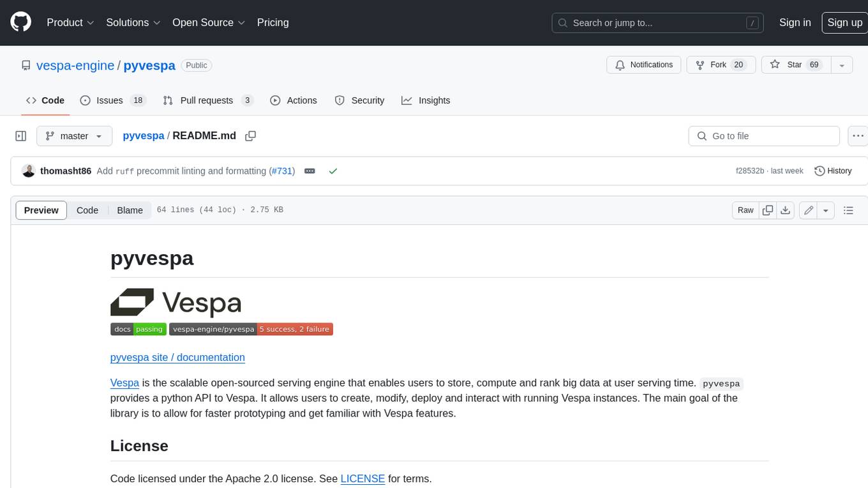
Task: Select the README.md filename text
Action: (x=204, y=135)
